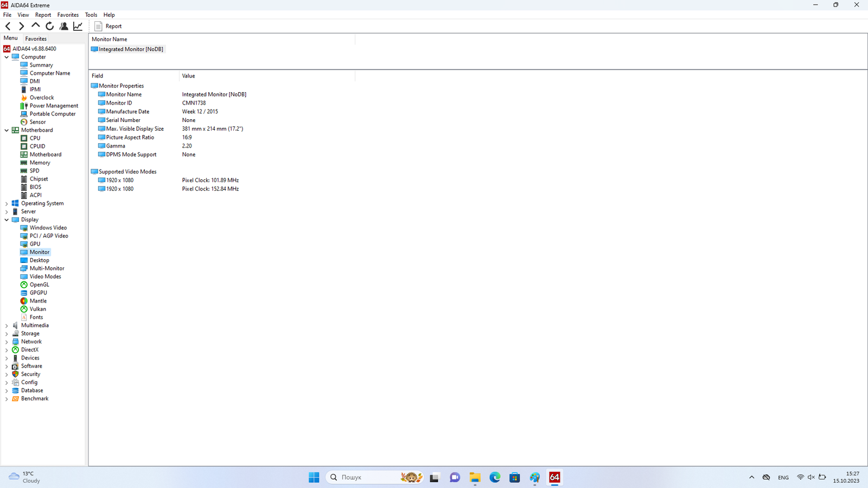Refresh the page with the circular arrow icon
The width and height of the screenshot is (868, 488).
point(49,26)
